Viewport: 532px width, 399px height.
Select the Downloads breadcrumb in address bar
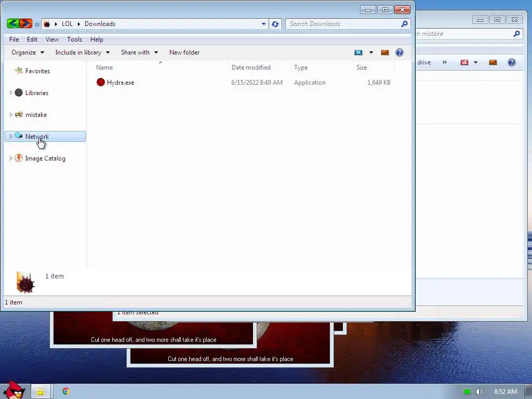100,24
